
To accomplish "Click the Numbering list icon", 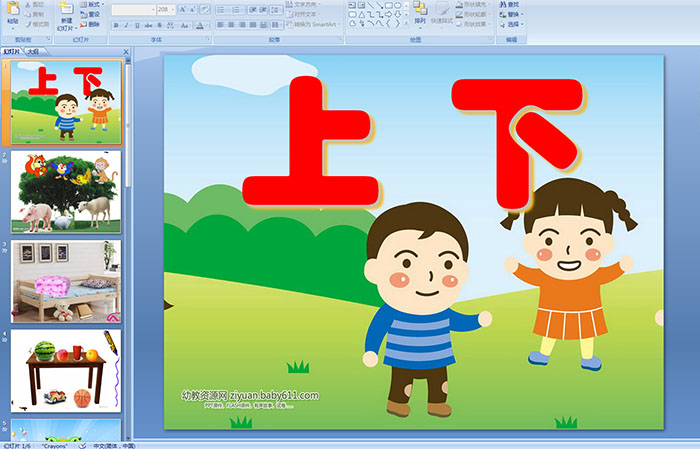I will click(237, 10).
